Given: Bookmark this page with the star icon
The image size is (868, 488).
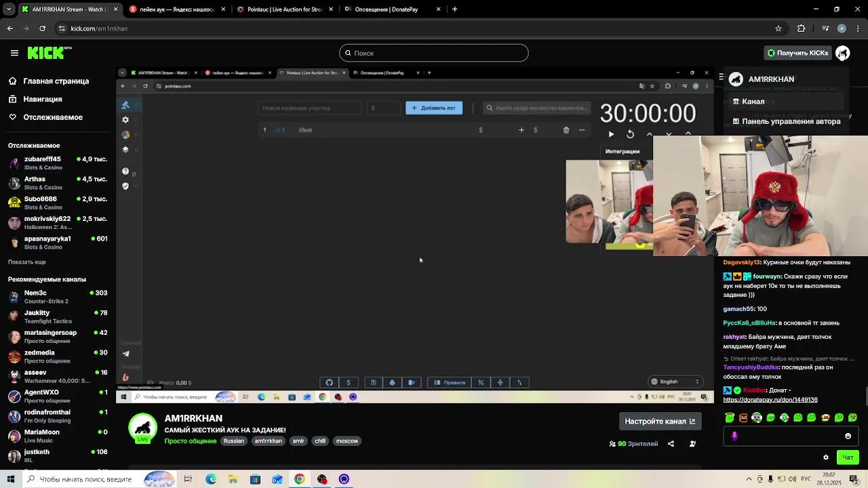Looking at the screenshot, I should point(778,28).
